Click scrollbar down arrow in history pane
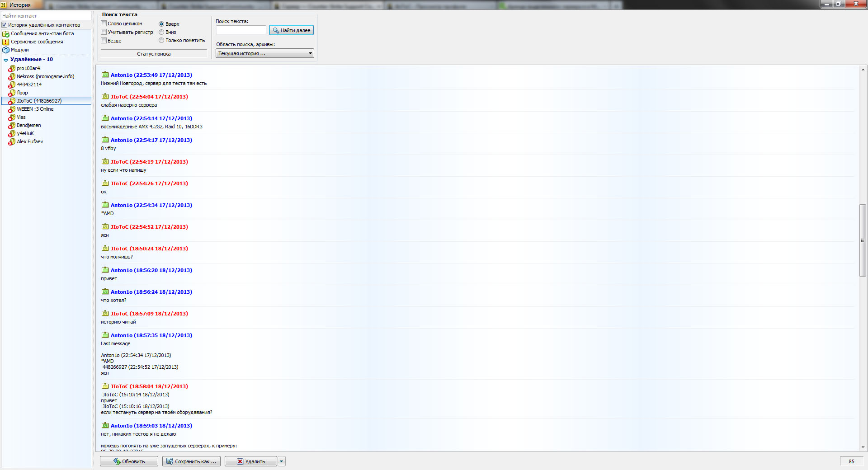 (x=863, y=447)
